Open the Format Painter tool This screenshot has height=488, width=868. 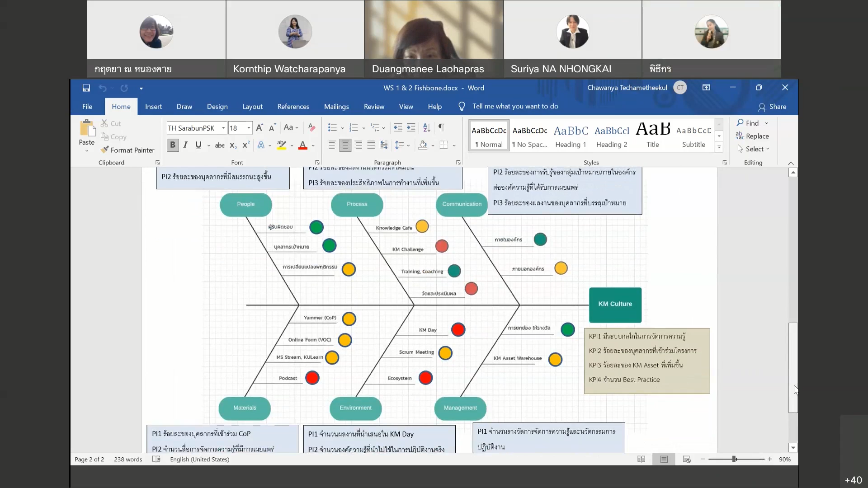127,150
